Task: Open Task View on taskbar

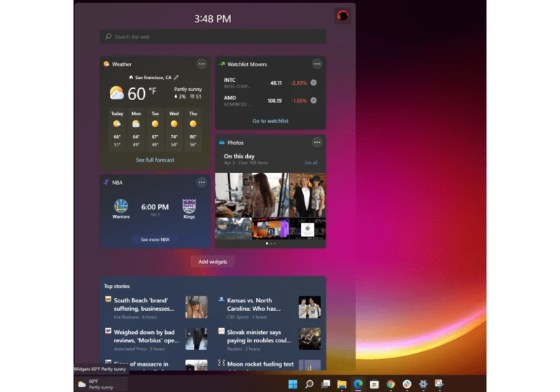Action: (325, 384)
